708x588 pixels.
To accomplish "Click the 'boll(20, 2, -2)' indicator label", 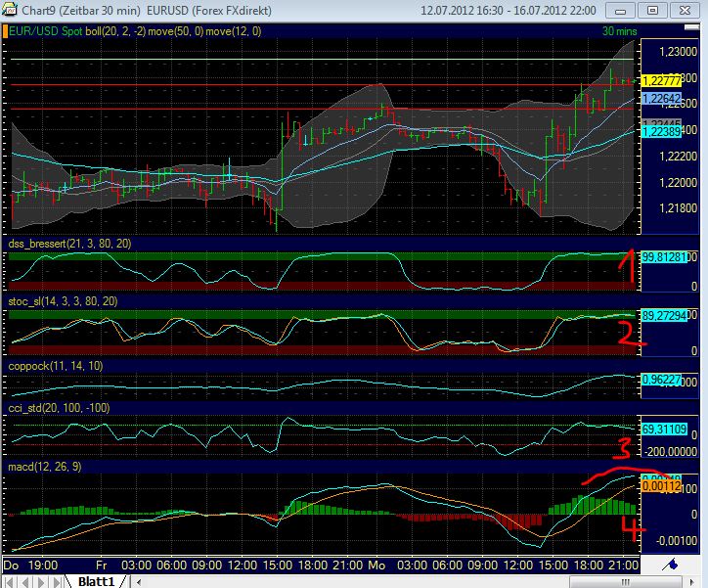I will click(x=115, y=31).
